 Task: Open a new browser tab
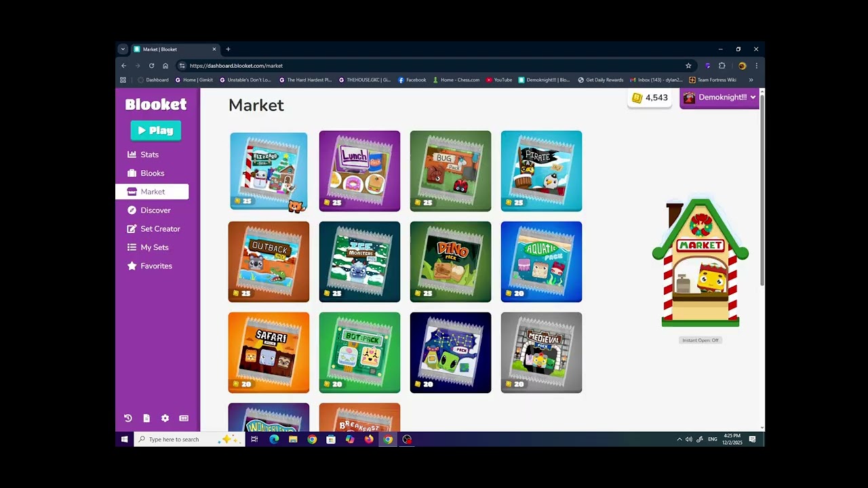click(228, 49)
